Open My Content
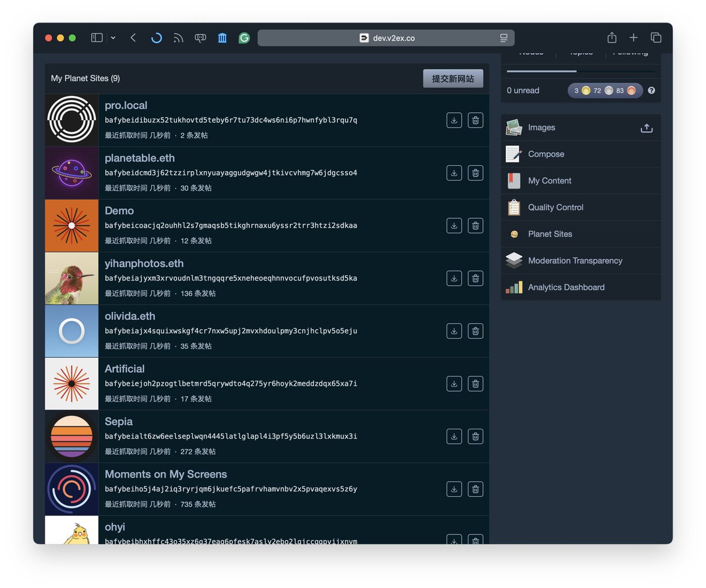The width and height of the screenshot is (706, 588). pyautogui.click(x=581, y=181)
